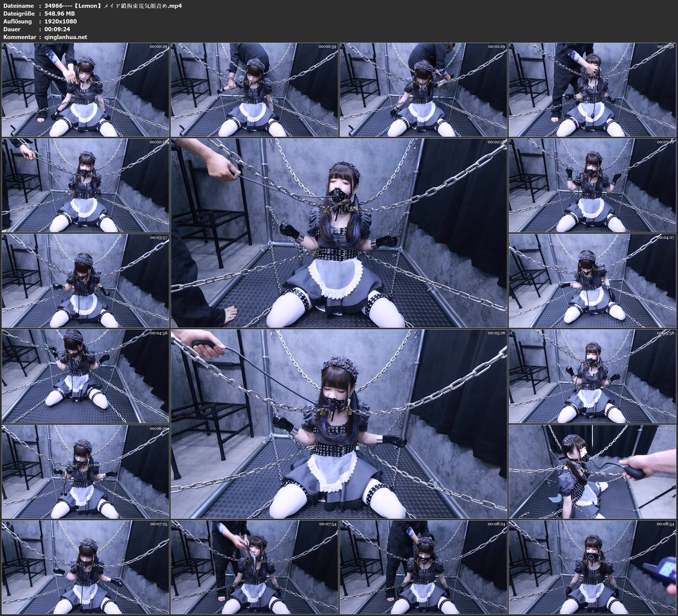Viewport: 678px width, 616px height.
Task: Pick the frame stamped 00:07:54
Action: tap(254, 567)
